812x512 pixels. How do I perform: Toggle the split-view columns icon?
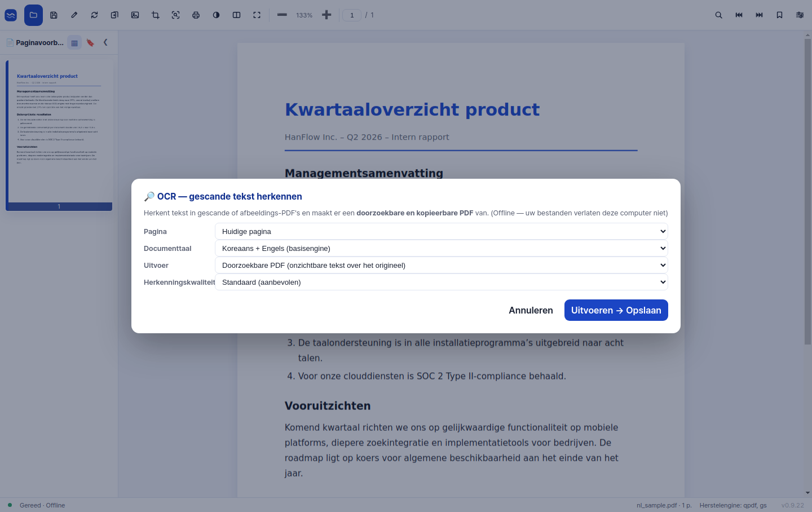click(236, 15)
